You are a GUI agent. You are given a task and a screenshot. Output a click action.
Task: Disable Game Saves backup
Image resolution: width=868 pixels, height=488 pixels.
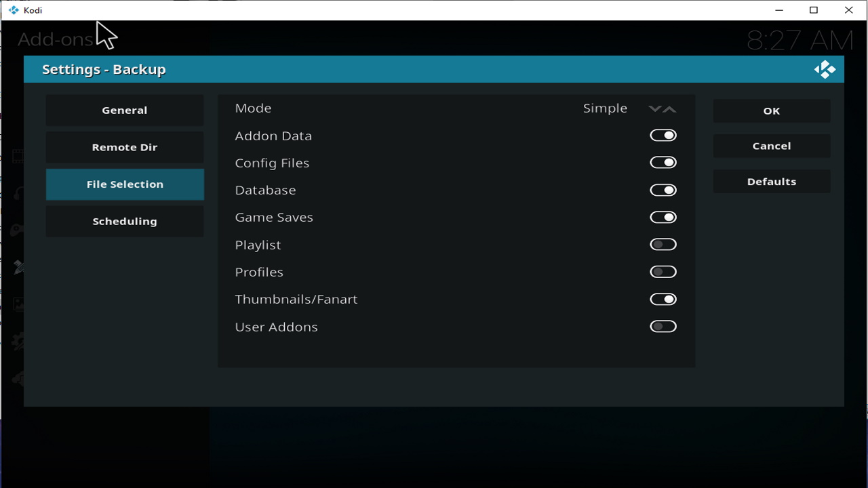(663, 218)
